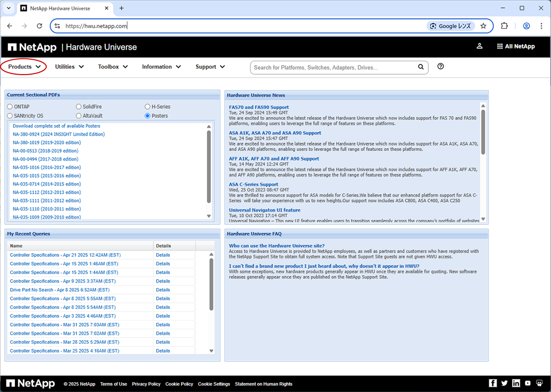The width and height of the screenshot is (551, 392).
Task: Click the search magnifier icon
Action: [421, 67]
